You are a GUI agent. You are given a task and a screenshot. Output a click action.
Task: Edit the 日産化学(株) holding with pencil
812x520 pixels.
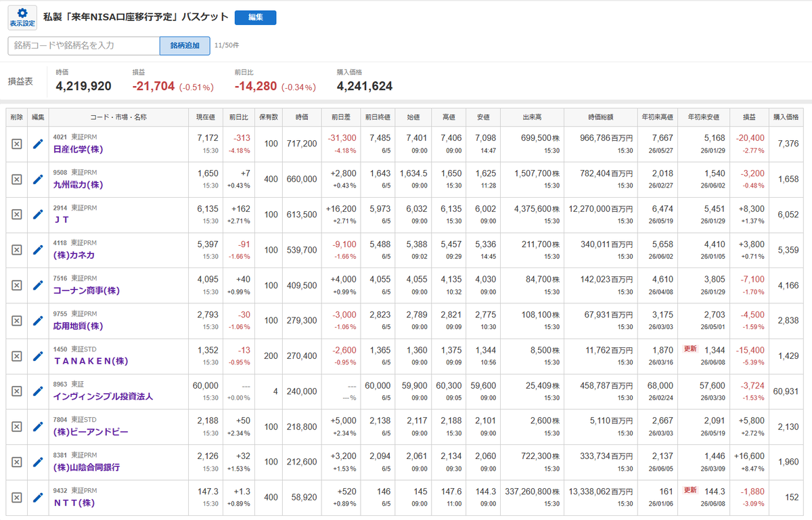tap(38, 144)
